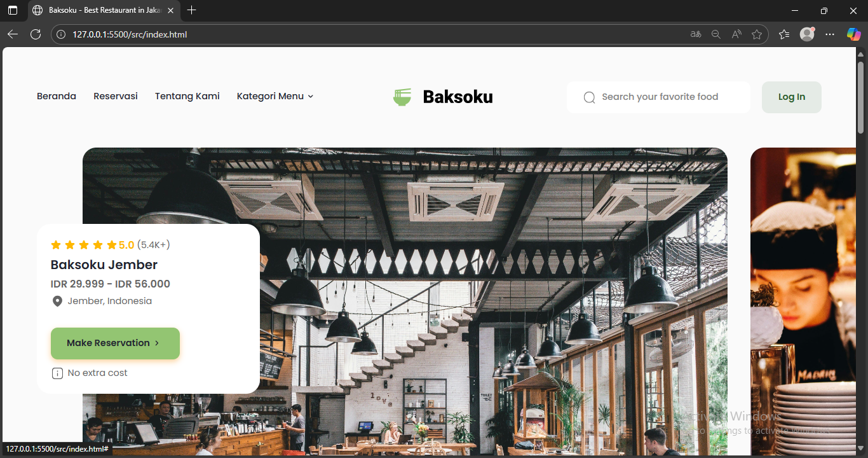Image resolution: width=868 pixels, height=458 pixels.
Task: Refresh the page with the reload icon
Action: [x=36, y=34]
